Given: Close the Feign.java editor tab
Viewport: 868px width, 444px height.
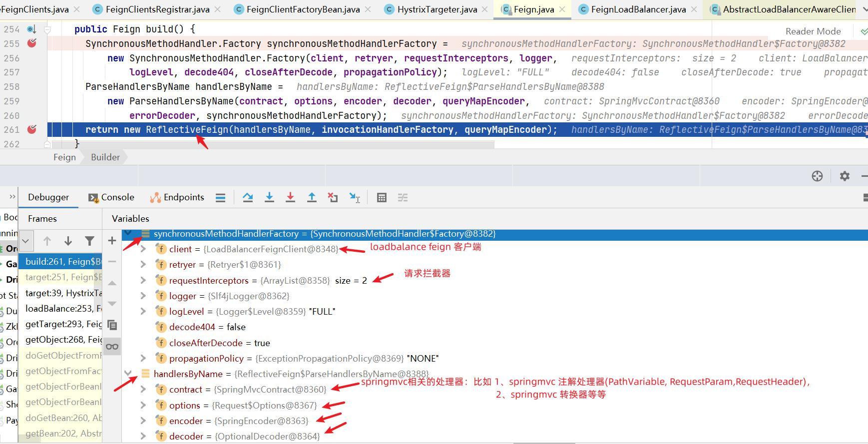Looking at the screenshot, I should (x=562, y=9).
